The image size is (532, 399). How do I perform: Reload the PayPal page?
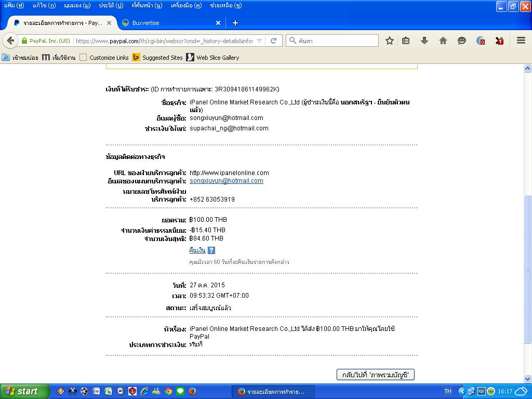coord(273,41)
